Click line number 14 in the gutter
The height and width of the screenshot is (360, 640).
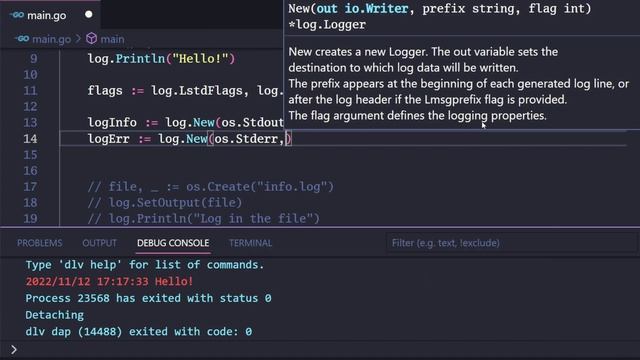click(30, 139)
